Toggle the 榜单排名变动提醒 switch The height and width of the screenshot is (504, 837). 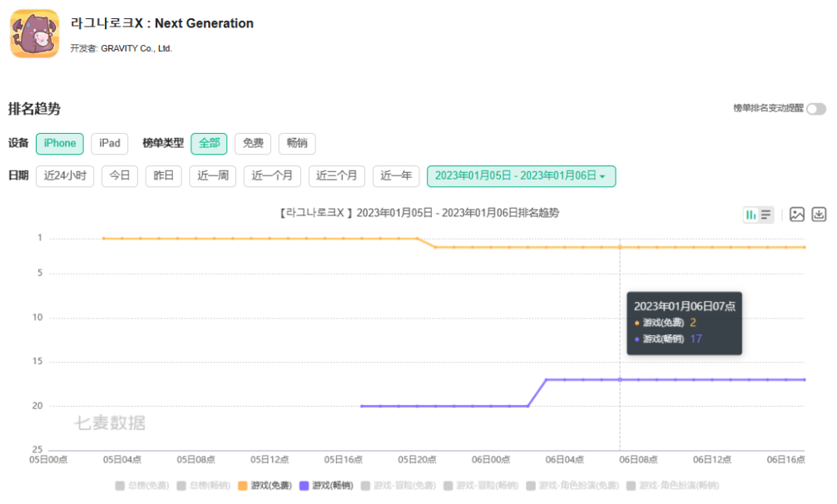pyautogui.click(x=816, y=109)
